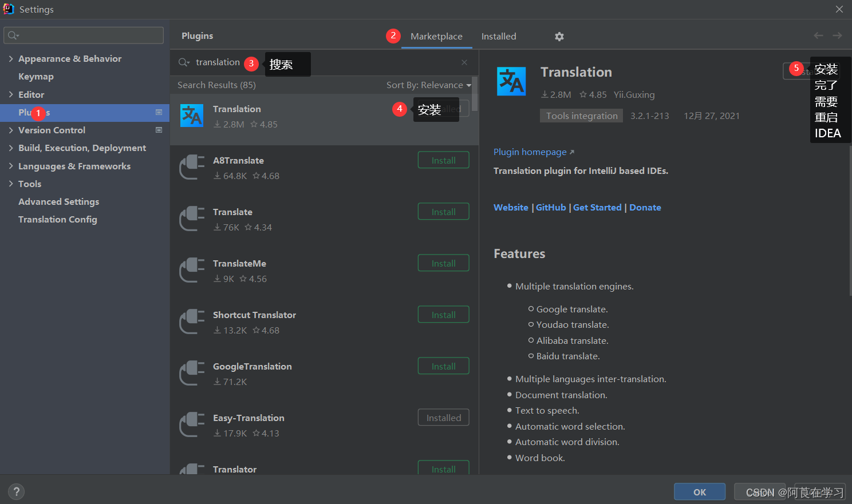
Task: Click the Tools integration tag
Action: pyautogui.click(x=581, y=116)
